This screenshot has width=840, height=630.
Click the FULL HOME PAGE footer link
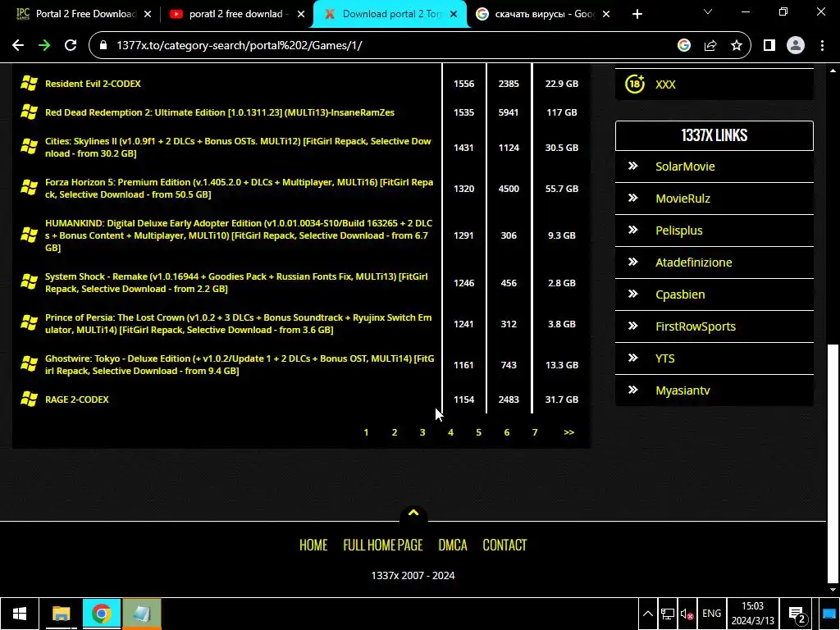coord(383,546)
